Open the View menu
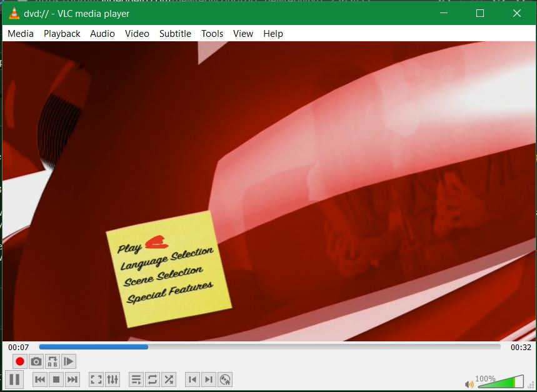The width and height of the screenshot is (537, 392). coord(243,34)
